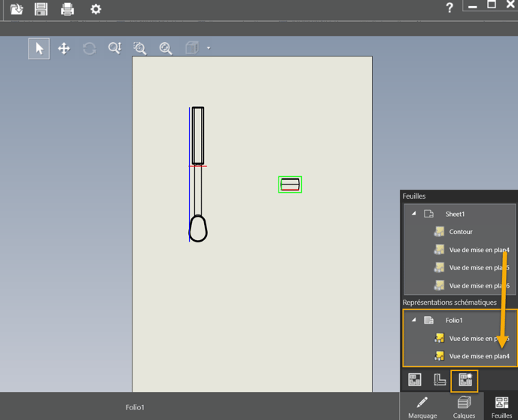Collapse the Folio1 tree node
The width and height of the screenshot is (518, 420).
[x=413, y=320]
